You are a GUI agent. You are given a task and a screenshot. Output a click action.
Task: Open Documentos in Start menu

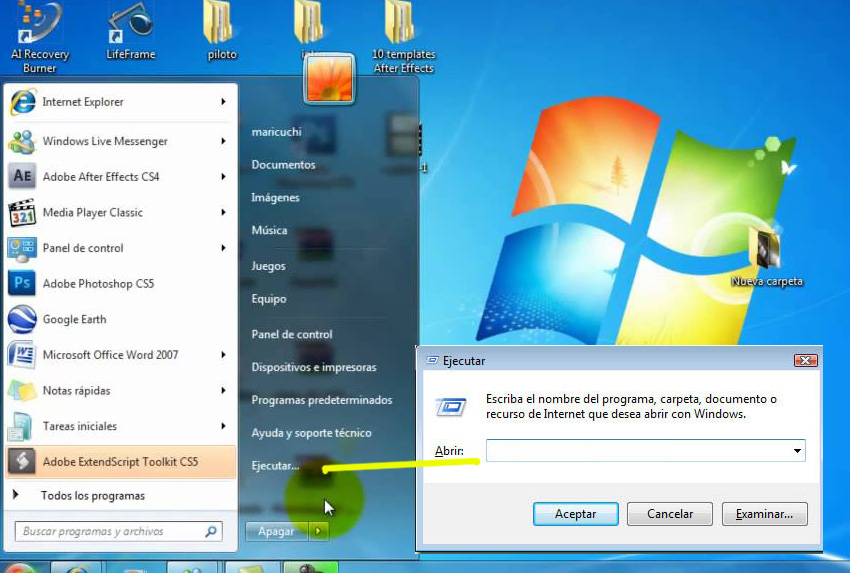point(283,165)
